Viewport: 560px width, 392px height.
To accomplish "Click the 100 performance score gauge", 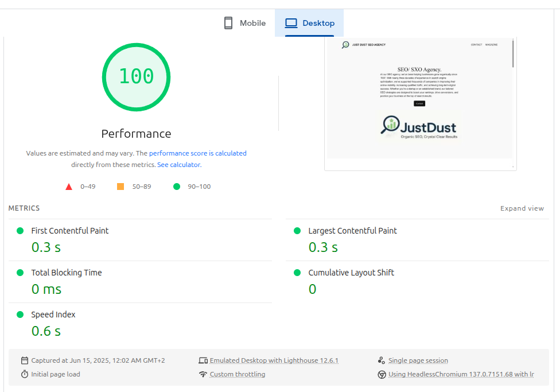I will tap(136, 76).
